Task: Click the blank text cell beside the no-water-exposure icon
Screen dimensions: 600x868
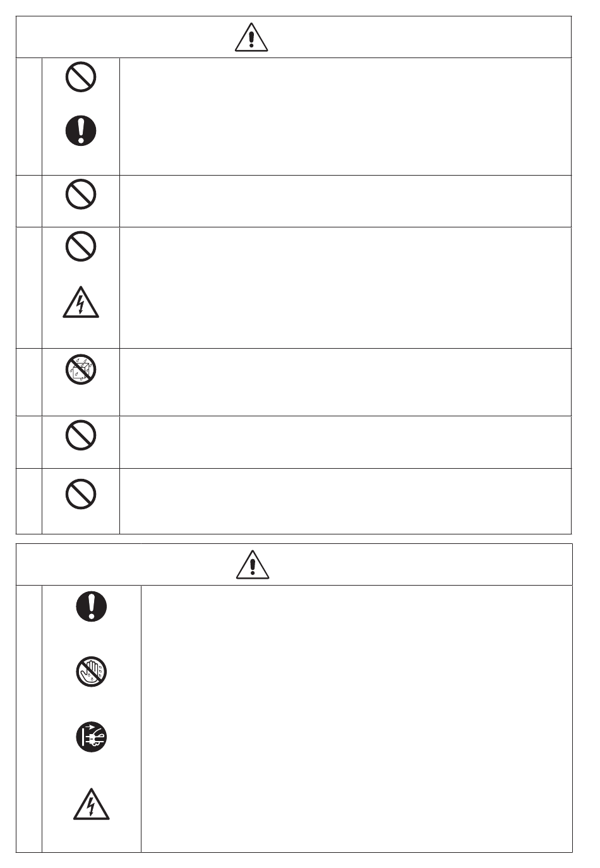Action: click(345, 382)
